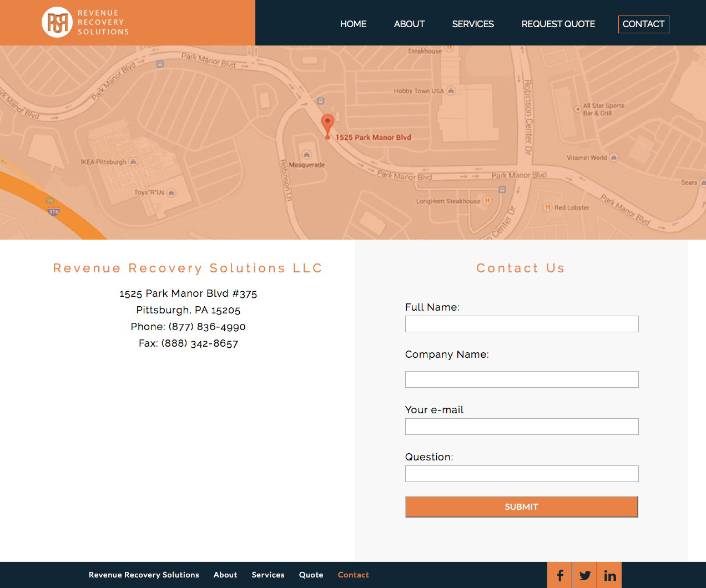
Task: Select Request Quote in the header
Action: point(558,24)
